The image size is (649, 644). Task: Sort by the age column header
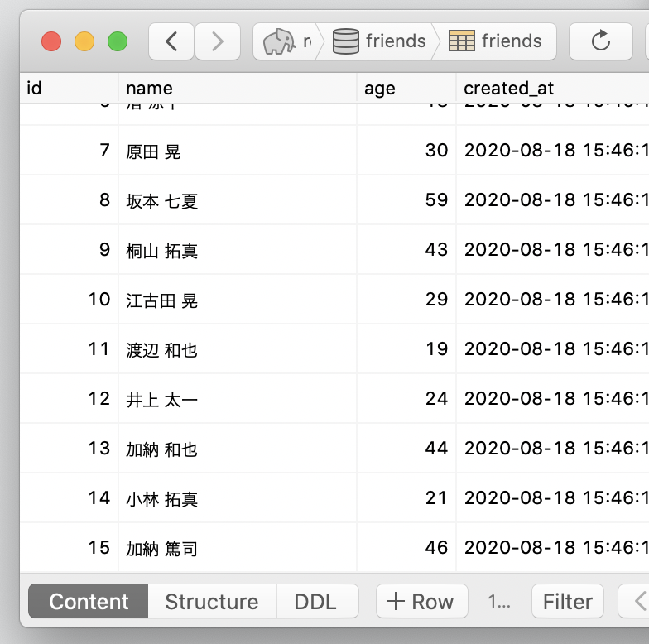pos(406,88)
